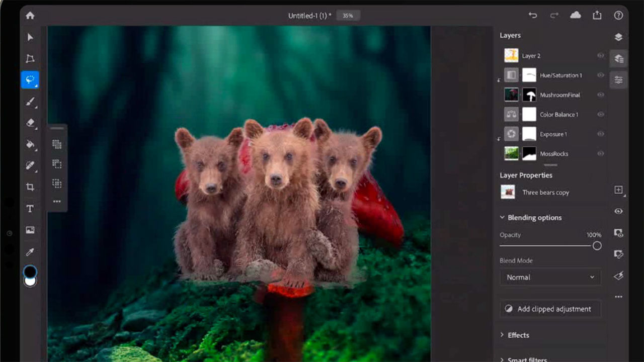The image size is (644, 362).
Task: Switch to detail layer view
Action: tap(619, 59)
